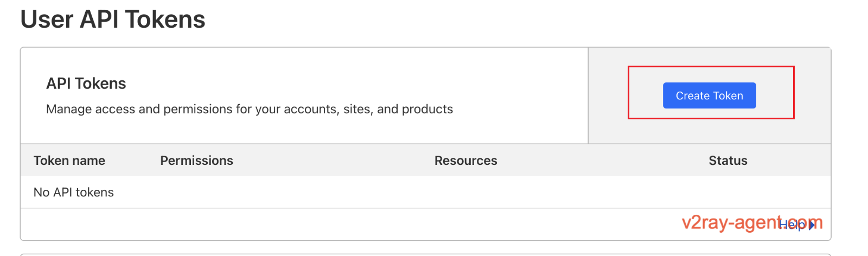Click the blue Create Token button
The image size is (868, 256).
click(709, 95)
